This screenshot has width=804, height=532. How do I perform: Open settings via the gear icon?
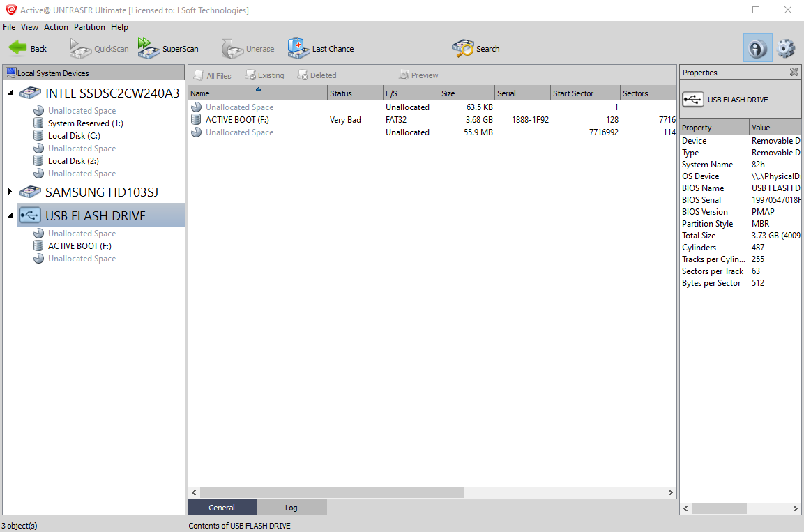click(x=786, y=49)
